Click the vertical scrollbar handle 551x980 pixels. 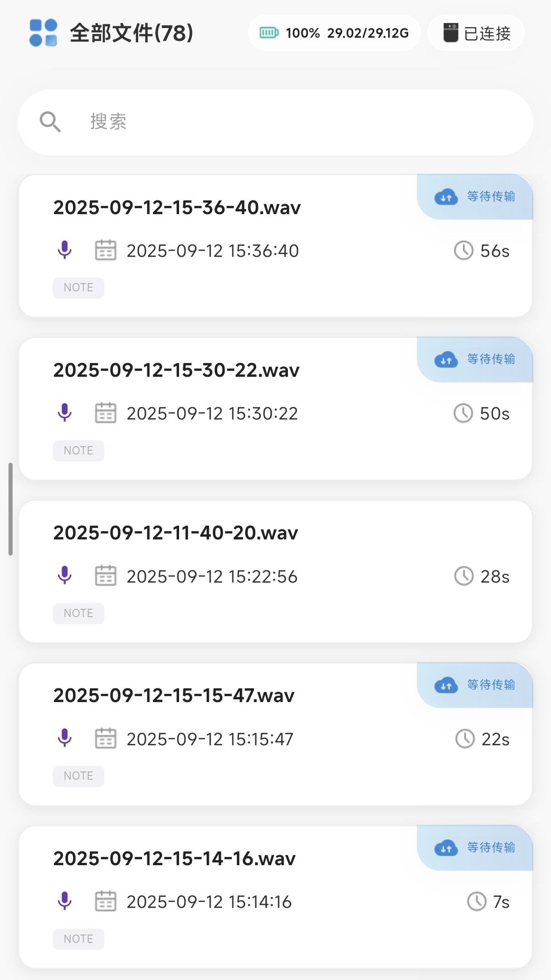tap(11, 509)
